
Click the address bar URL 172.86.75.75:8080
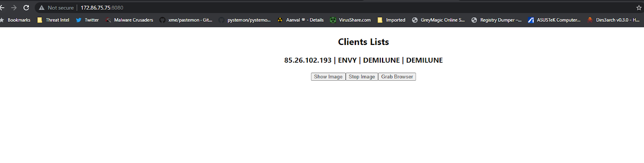click(x=102, y=8)
